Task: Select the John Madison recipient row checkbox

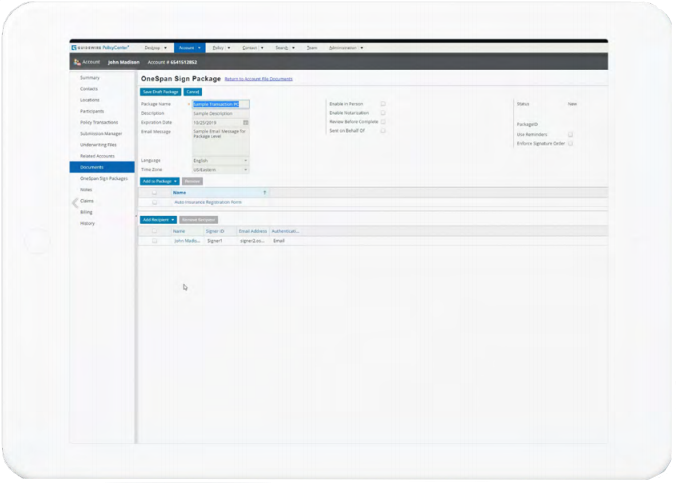Action: [x=154, y=240]
